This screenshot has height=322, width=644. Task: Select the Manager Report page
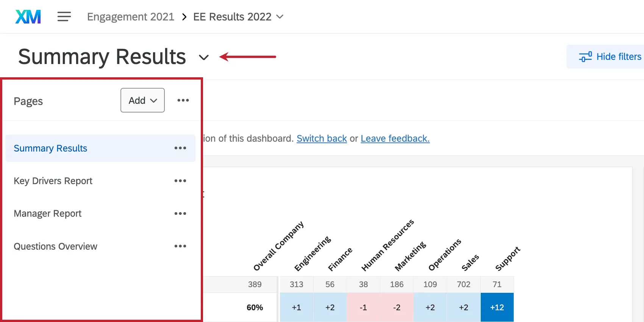click(47, 213)
